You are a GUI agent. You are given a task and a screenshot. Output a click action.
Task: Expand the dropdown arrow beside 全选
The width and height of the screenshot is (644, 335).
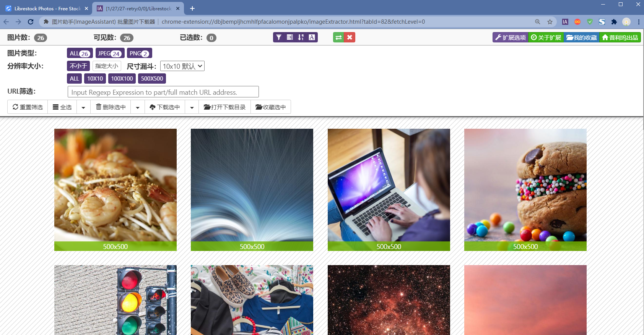(x=83, y=107)
